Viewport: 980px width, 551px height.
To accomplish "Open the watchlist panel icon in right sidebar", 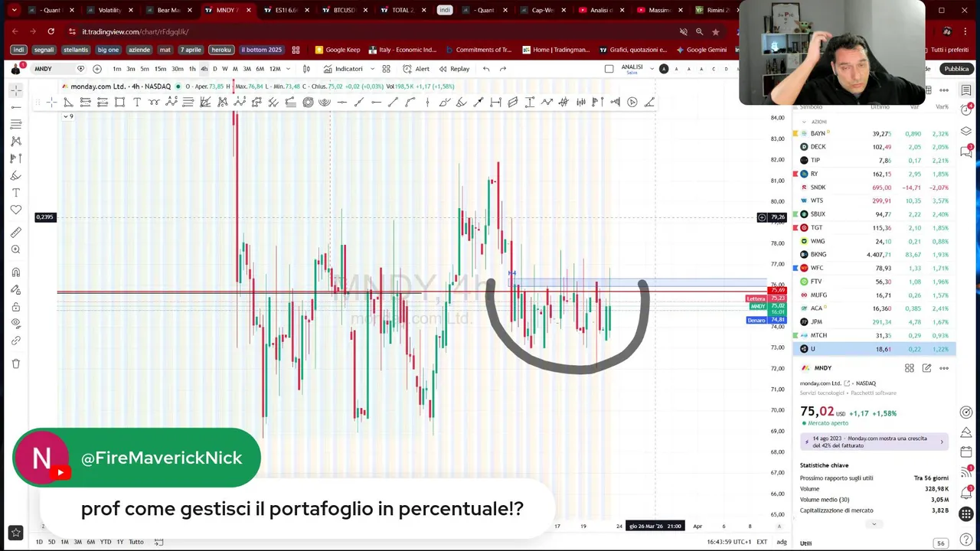I will (x=966, y=90).
